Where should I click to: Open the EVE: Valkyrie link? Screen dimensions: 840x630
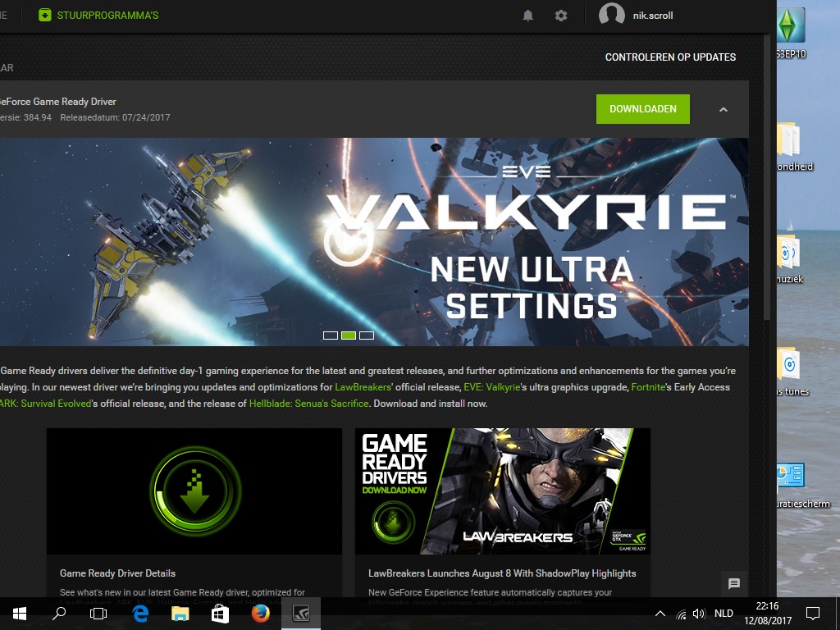[x=492, y=387]
